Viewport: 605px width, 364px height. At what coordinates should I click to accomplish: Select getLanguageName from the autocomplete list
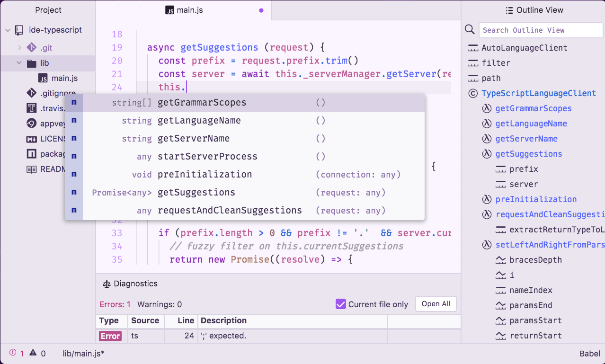(199, 121)
